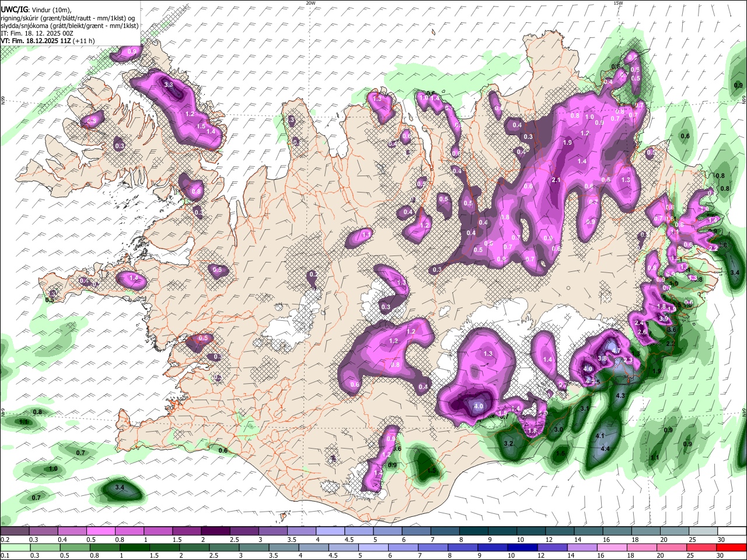Select the "4.1" rain value label

point(600,436)
